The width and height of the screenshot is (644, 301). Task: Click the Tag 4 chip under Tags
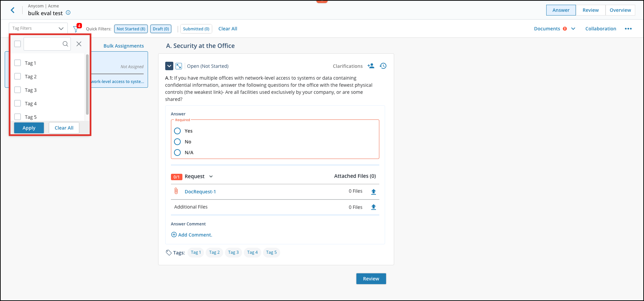click(x=252, y=252)
